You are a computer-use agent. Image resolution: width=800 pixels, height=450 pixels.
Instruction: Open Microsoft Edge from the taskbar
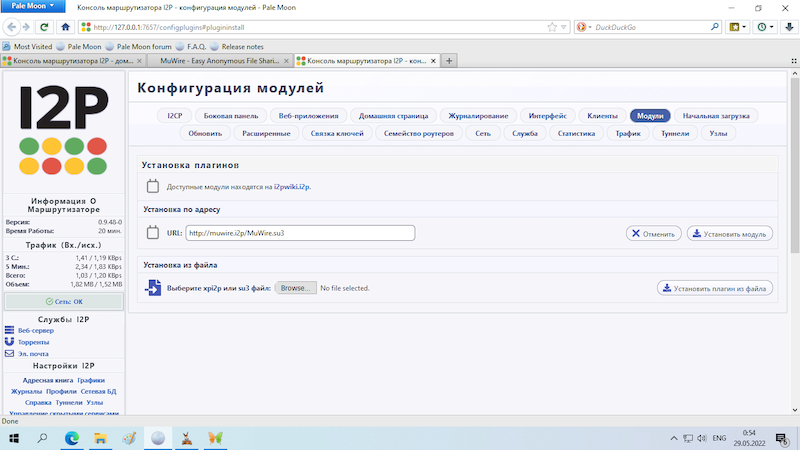click(x=71, y=438)
